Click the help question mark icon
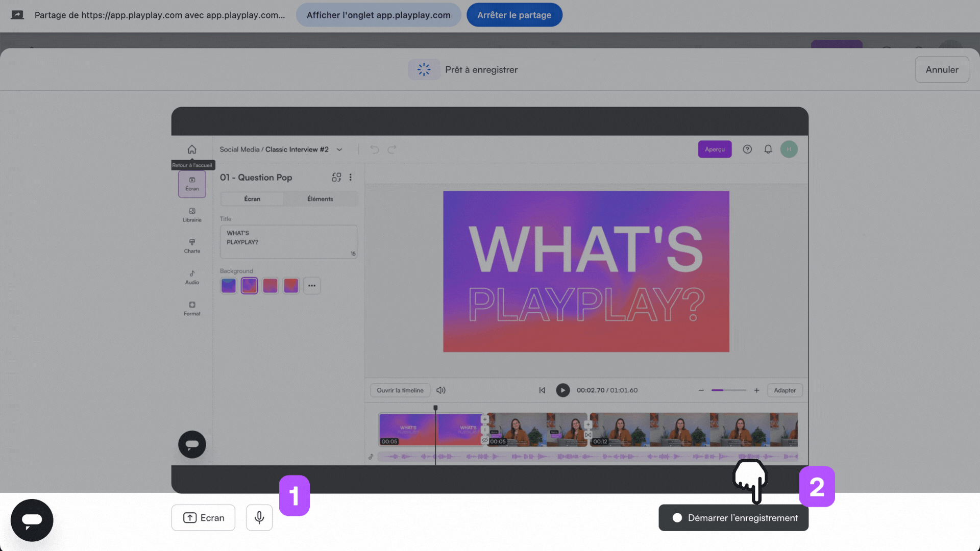This screenshot has width=980, height=551. [747, 149]
